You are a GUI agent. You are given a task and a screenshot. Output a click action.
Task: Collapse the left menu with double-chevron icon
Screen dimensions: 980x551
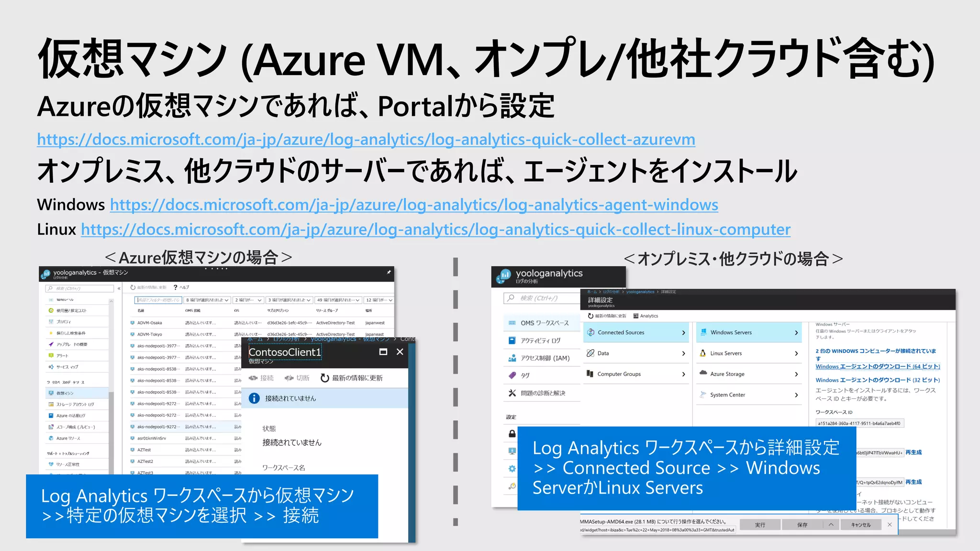(119, 288)
